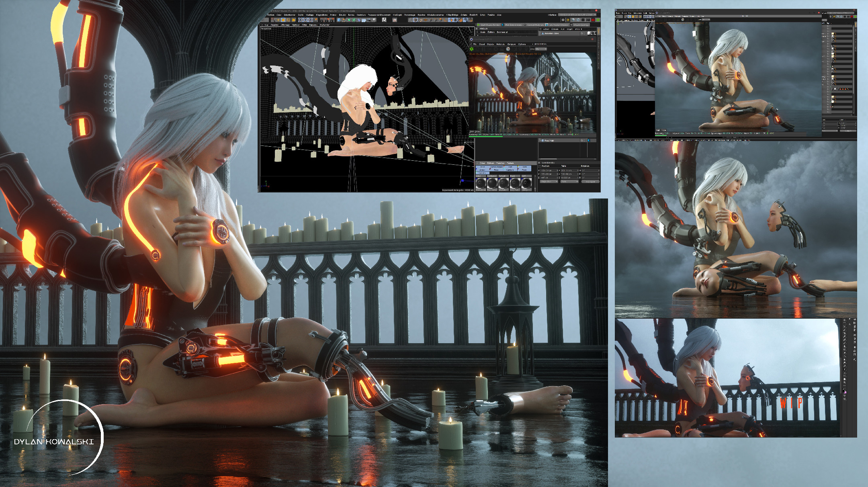This screenshot has width=868, height=487.
Task: Click the Rotation H input field
Action: (x=590, y=170)
